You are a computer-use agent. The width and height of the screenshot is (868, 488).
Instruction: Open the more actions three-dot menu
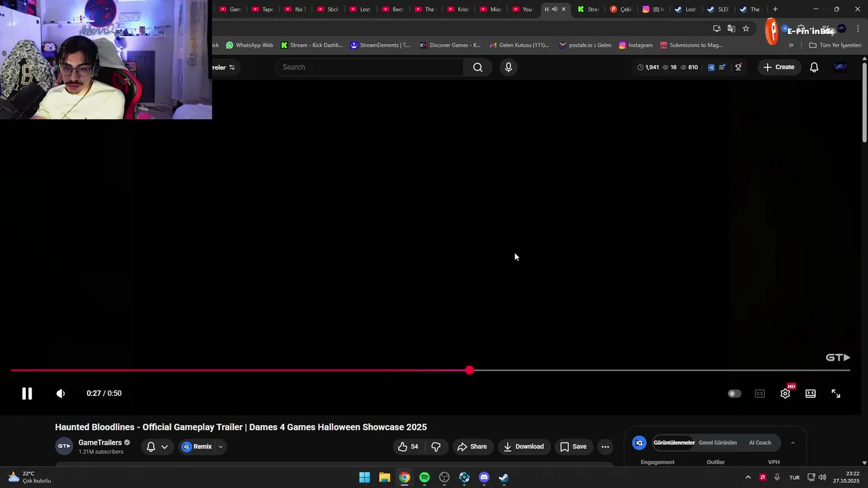click(606, 447)
